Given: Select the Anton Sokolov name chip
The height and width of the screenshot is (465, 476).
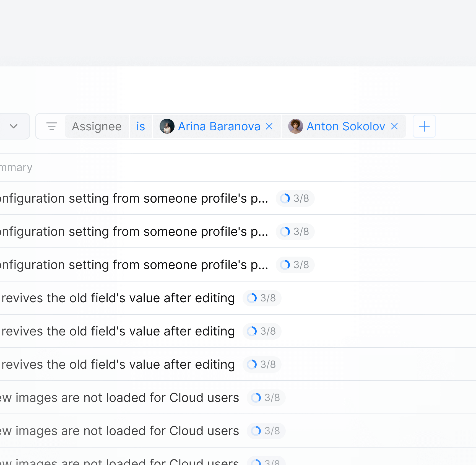Looking at the screenshot, I should point(346,126).
